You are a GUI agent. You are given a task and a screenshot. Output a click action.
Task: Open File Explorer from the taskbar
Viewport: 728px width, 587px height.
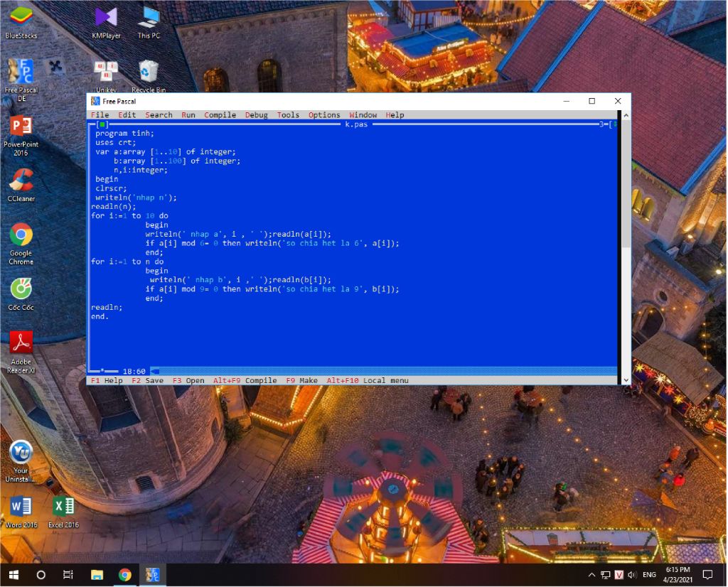tap(97, 576)
